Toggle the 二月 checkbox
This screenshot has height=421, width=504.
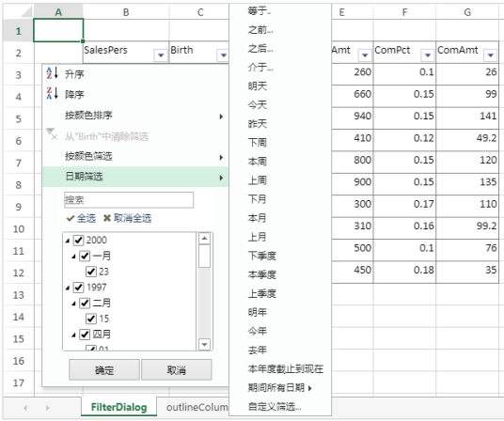point(85,303)
